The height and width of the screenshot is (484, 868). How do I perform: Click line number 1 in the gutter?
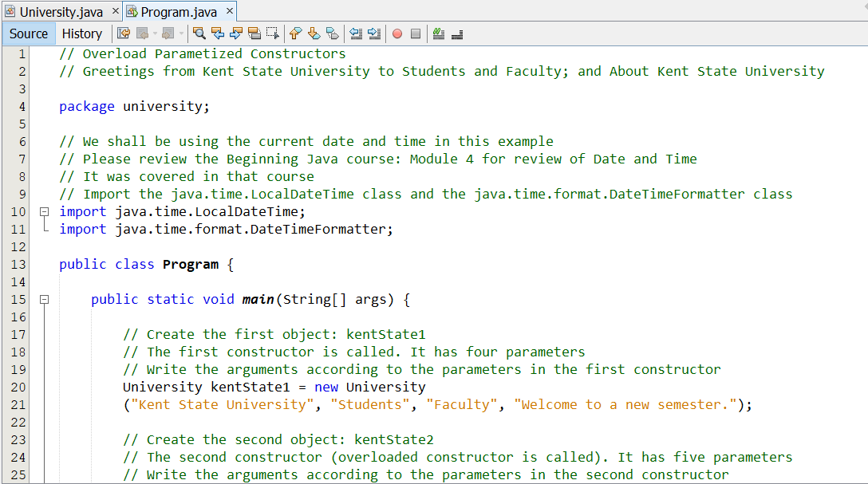point(22,53)
